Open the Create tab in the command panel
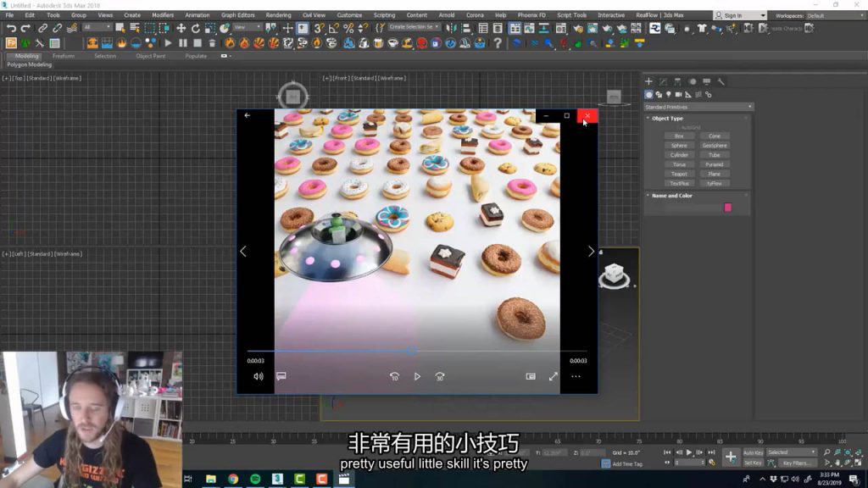868x488 pixels. 648,81
